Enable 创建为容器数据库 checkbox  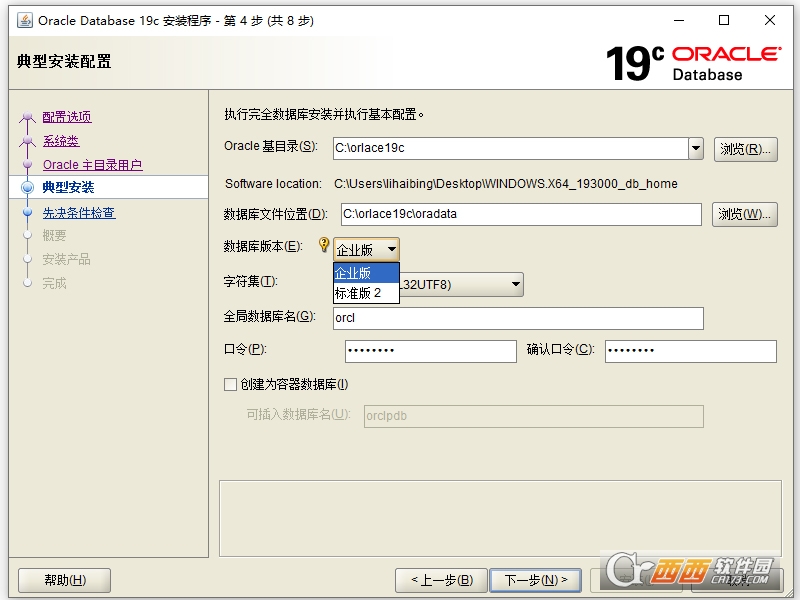click(231, 384)
